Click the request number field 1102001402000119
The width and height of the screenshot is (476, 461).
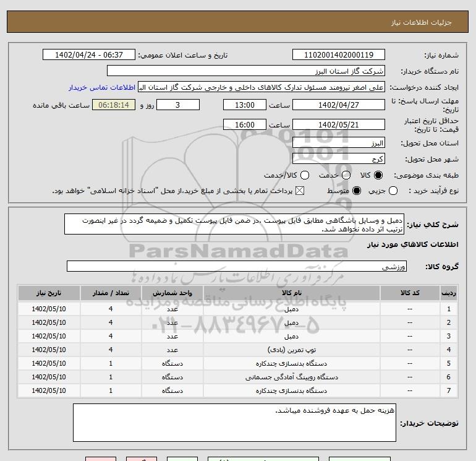tap(339, 54)
